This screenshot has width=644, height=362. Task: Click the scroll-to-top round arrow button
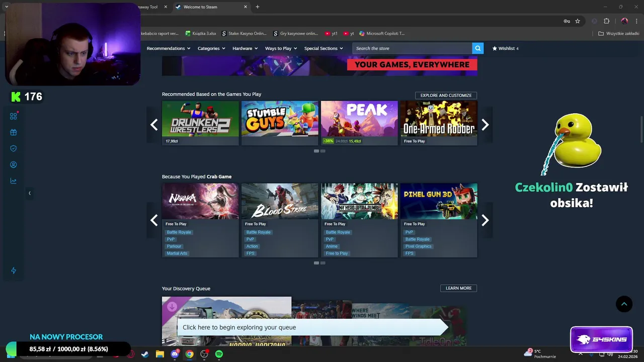click(624, 304)
